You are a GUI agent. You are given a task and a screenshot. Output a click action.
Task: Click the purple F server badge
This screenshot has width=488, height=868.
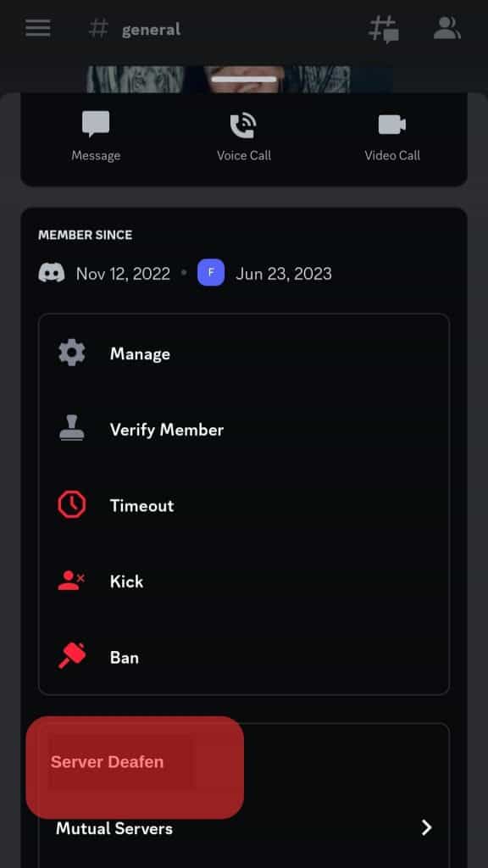[x=211, y=273]
